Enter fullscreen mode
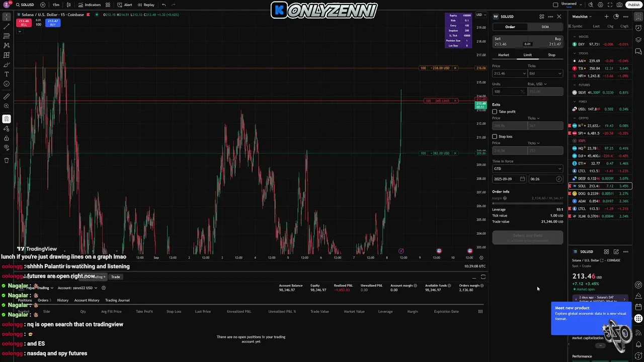This screenshot has height=362, width=644. click(x=610, y=5)
